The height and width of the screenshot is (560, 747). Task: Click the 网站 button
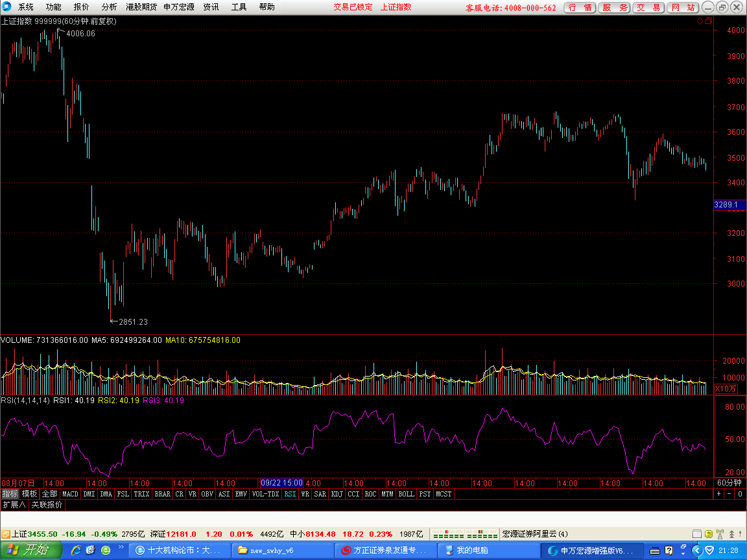(683, 8)
